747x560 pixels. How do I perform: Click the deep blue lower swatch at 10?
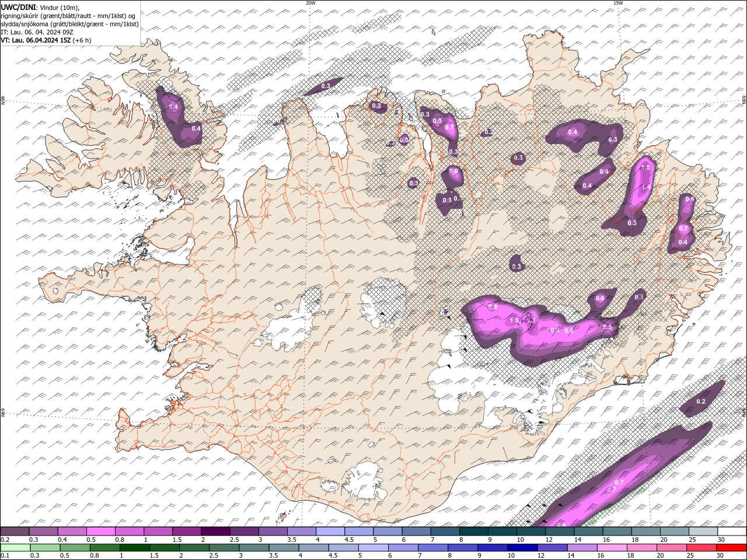[522, 548]
